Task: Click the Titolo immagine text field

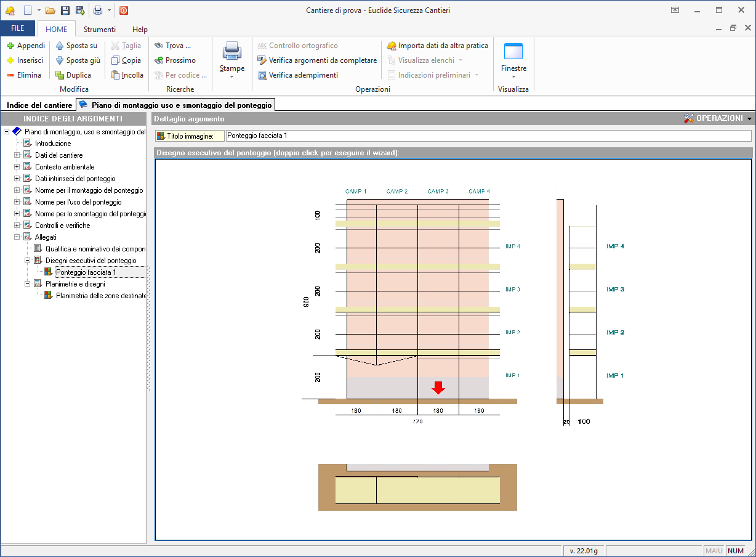Action: click(488, 136)
